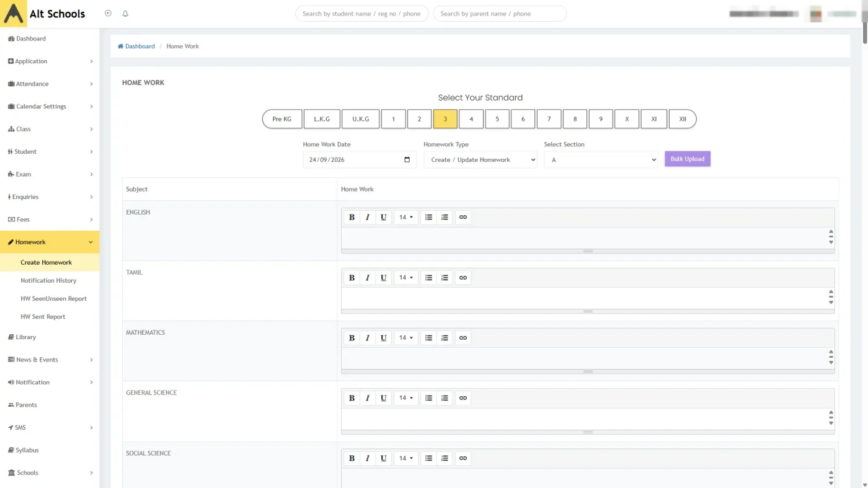Insert link in GENERAL SCIENCE homework editor
Image resolution: width=868 pixels, height=488 pixels.
tap(463, 398)
